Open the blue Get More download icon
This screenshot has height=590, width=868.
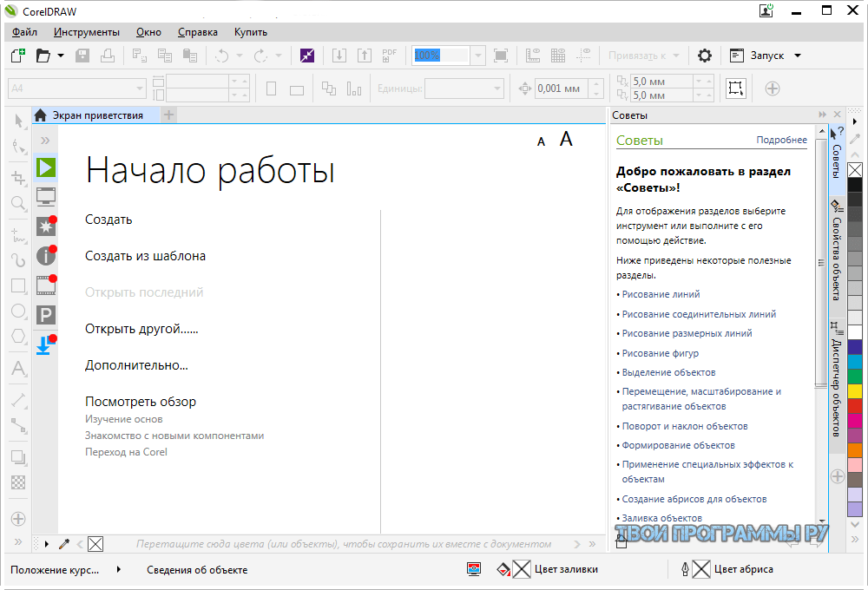tap(46, 344)
